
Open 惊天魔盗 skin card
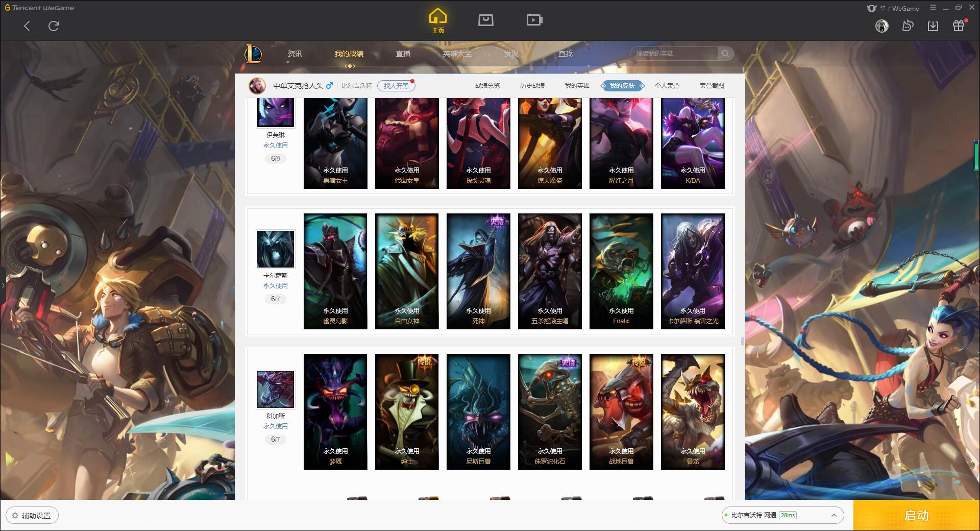click(x=550, y=143)
